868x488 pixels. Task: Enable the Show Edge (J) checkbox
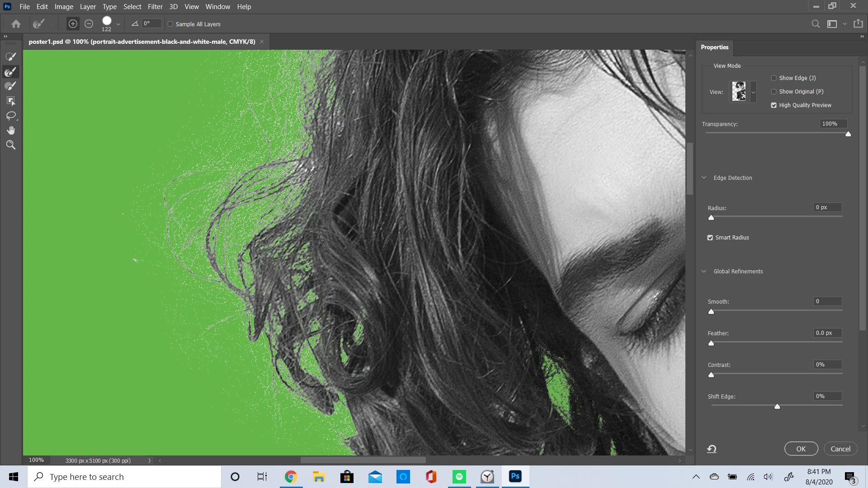pyautogui.click(x=774, y=78)
